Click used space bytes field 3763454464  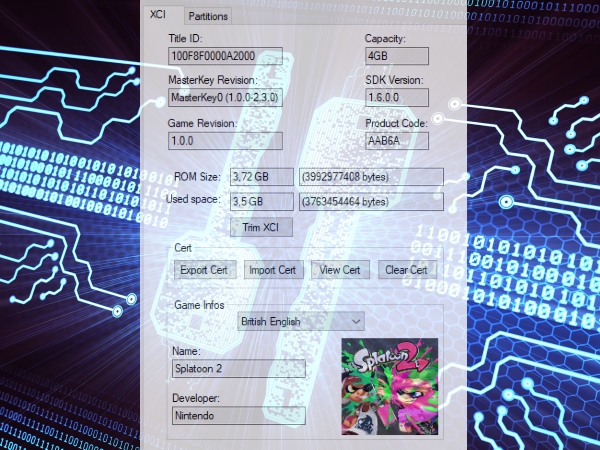point(371,202)
